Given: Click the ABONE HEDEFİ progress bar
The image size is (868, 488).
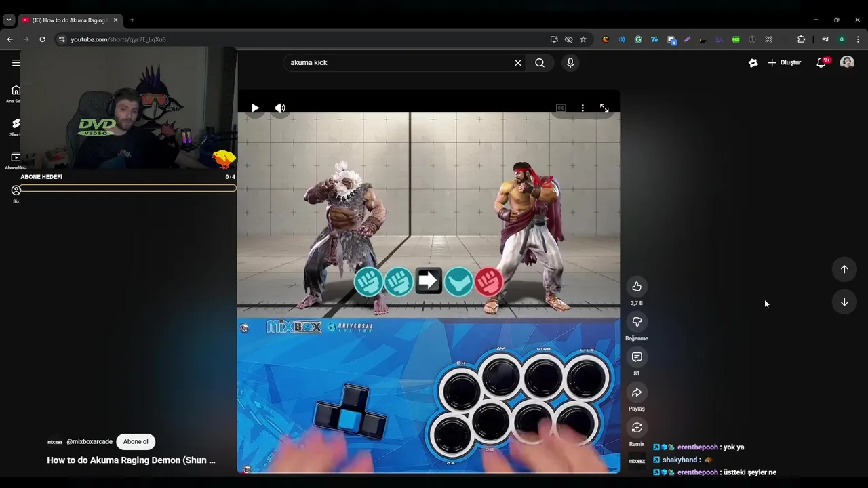Looking at the screenshot, I should point(128,188).
